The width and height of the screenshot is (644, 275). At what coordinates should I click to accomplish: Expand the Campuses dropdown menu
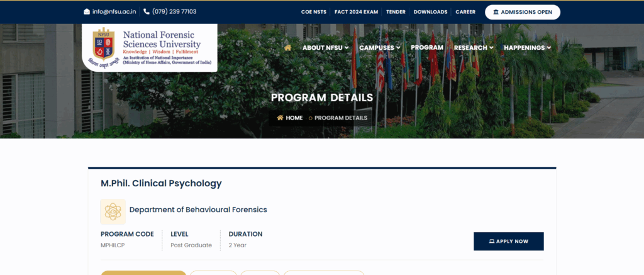380,48
